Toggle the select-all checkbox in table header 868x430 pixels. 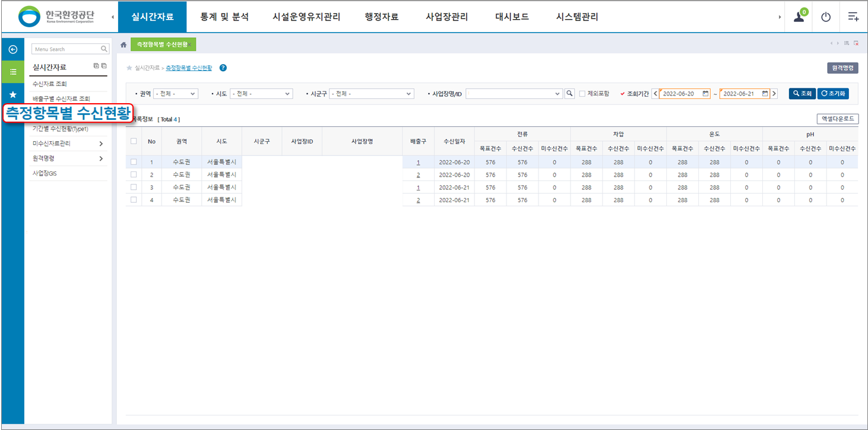coord(134,141)
